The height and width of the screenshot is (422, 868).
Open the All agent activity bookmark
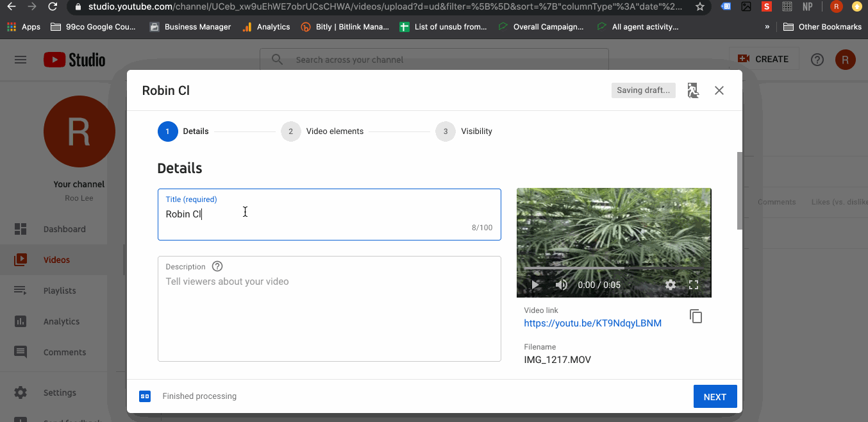click(x=638, y=27)
